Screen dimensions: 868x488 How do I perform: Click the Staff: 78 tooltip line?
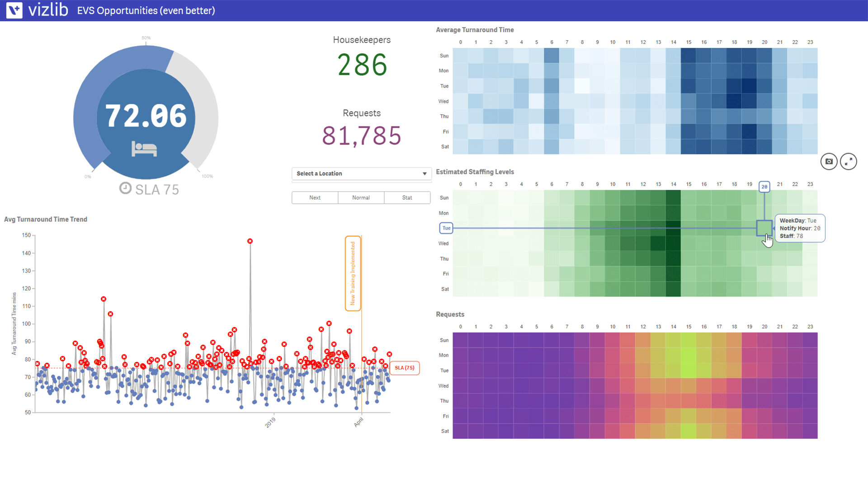tap(791, 236)
